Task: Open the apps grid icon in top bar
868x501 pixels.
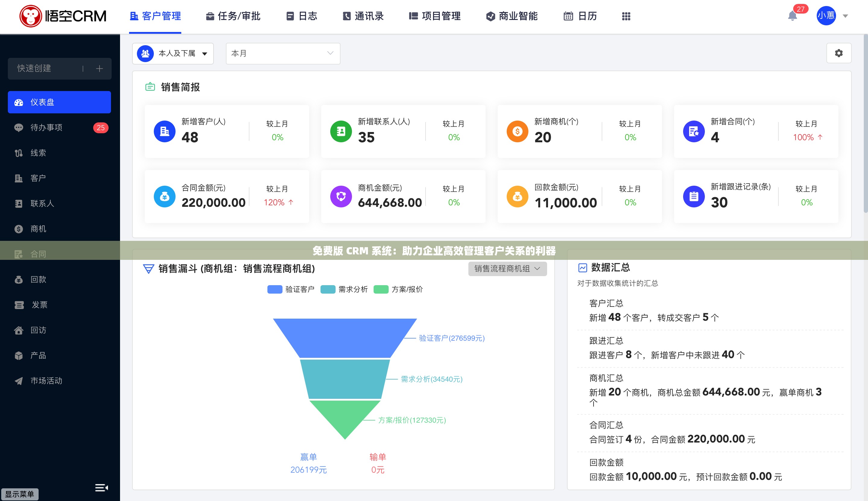Action: click(626, 16)
